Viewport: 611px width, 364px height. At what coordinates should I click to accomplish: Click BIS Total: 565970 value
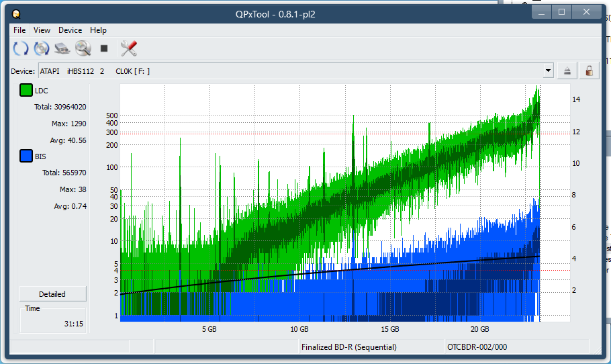point(64,173)
